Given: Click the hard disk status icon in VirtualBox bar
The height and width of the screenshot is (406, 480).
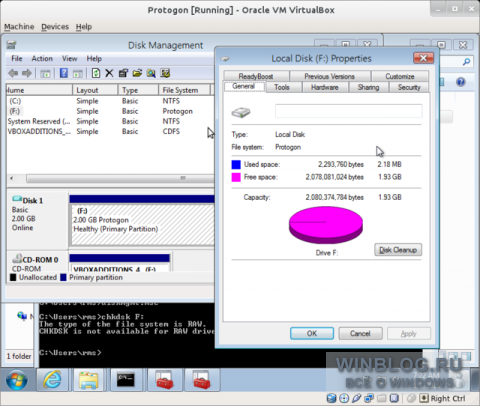Looking at the screenshot, I should 331,398.
